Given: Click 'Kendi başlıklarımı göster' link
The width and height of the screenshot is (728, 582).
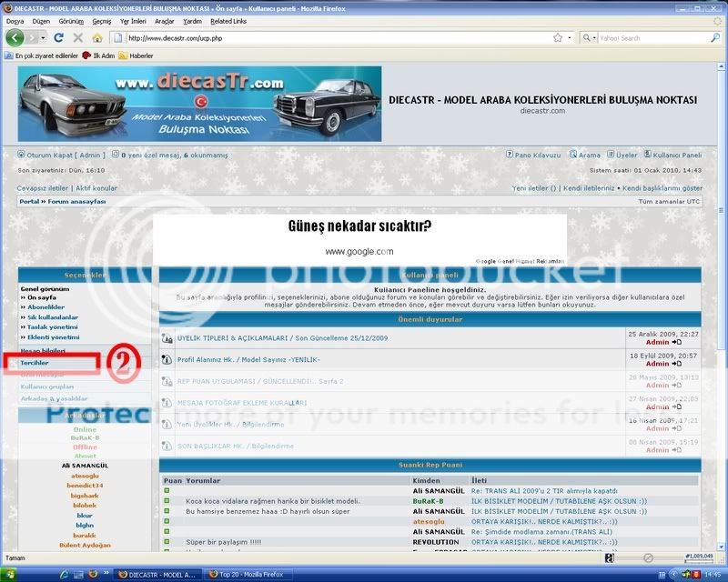Looking at the screenshot, I should 662,188.
